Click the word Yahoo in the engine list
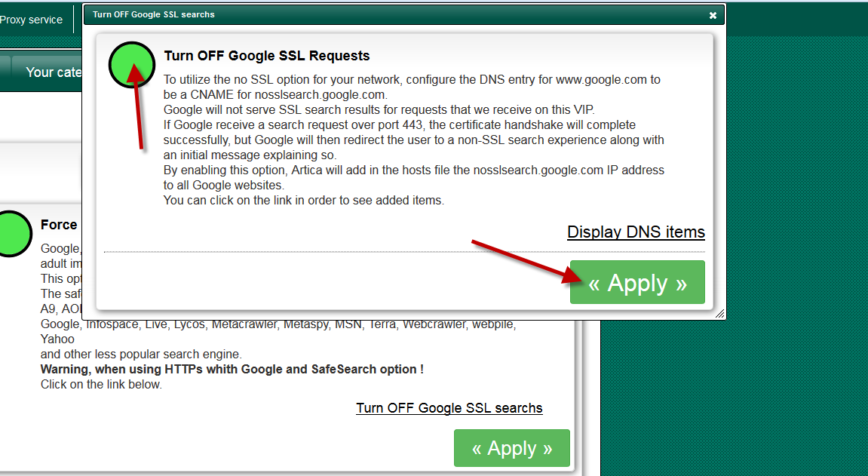 click(57, 339)
